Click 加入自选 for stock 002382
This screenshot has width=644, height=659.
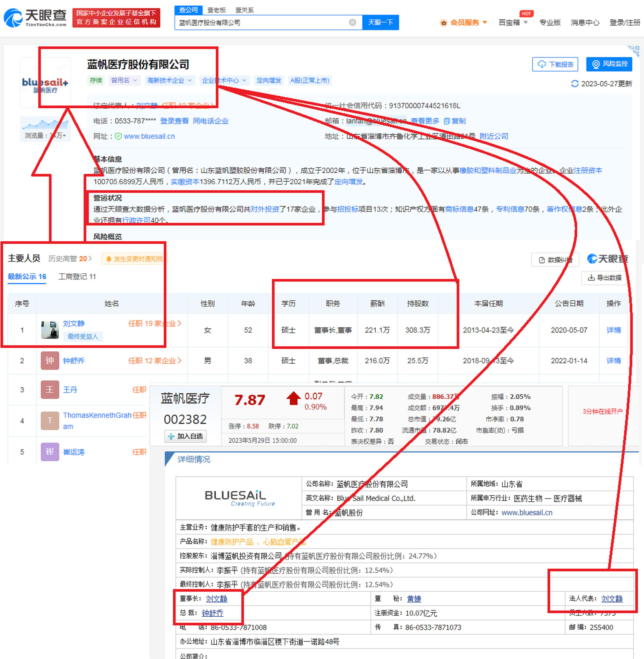coord(185,436)
